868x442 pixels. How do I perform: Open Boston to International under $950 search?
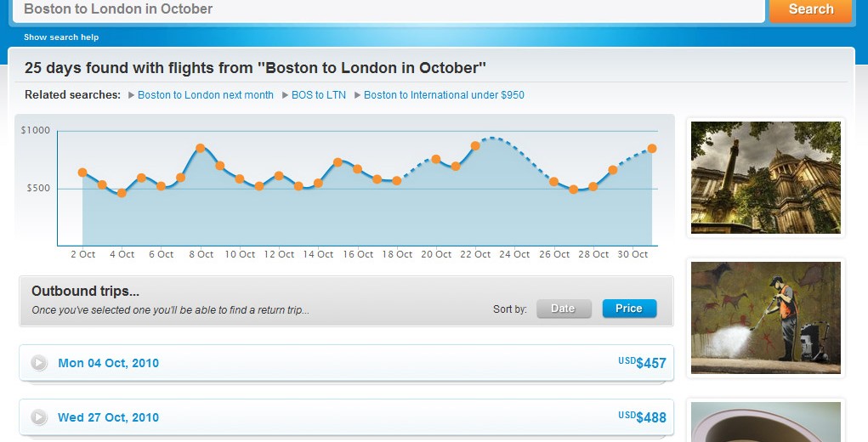tap(444, 95)
